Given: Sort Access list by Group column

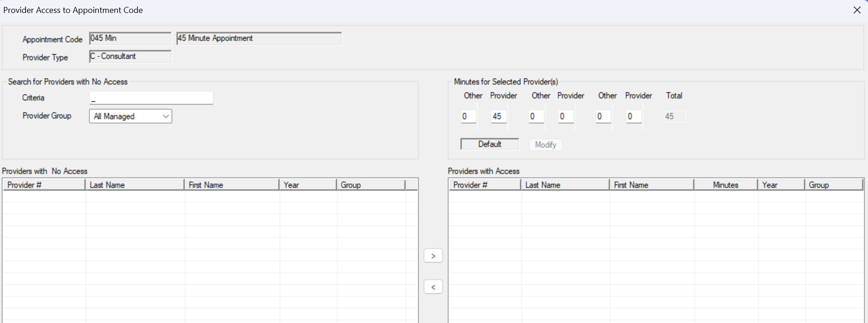Looking at the screenshot, I should (x=833, y=185).
